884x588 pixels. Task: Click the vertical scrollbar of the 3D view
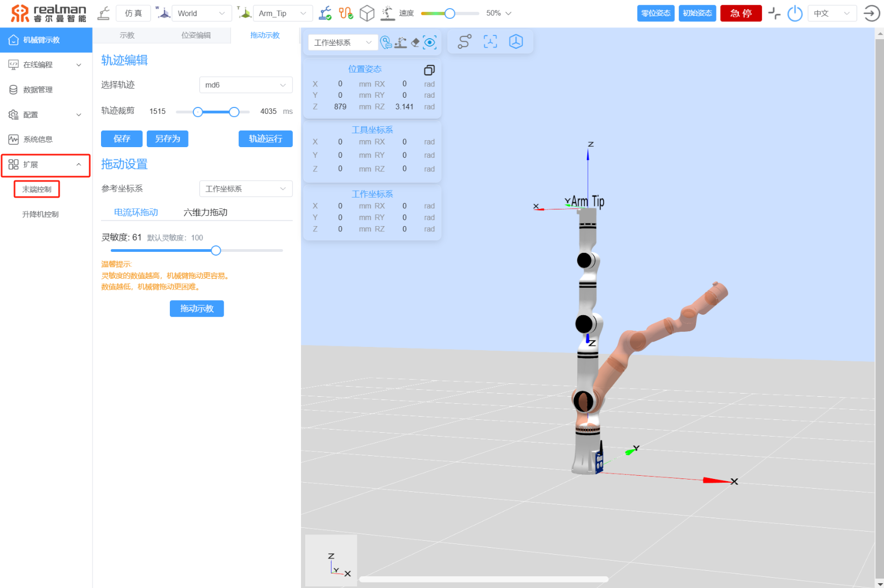880,309
